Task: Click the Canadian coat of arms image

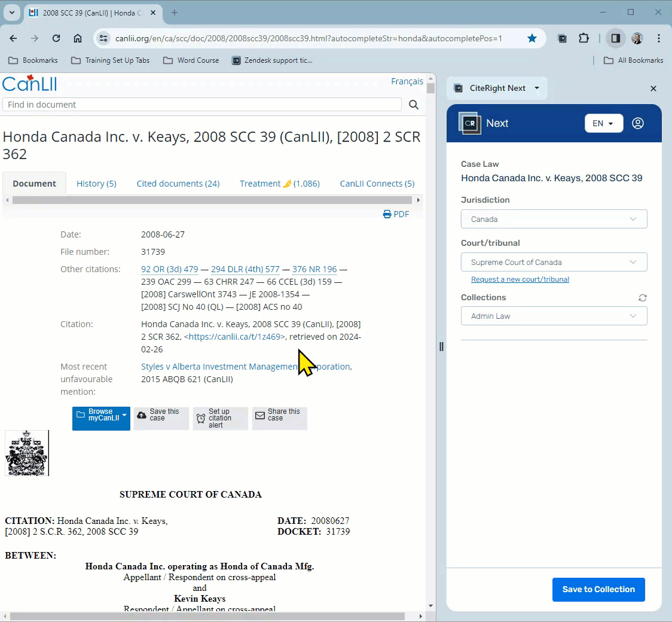Action: pyautogui.click(x=27, y=453)
